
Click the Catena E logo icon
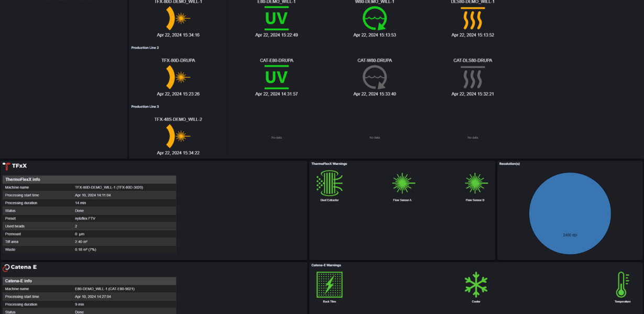pos(6,267)
